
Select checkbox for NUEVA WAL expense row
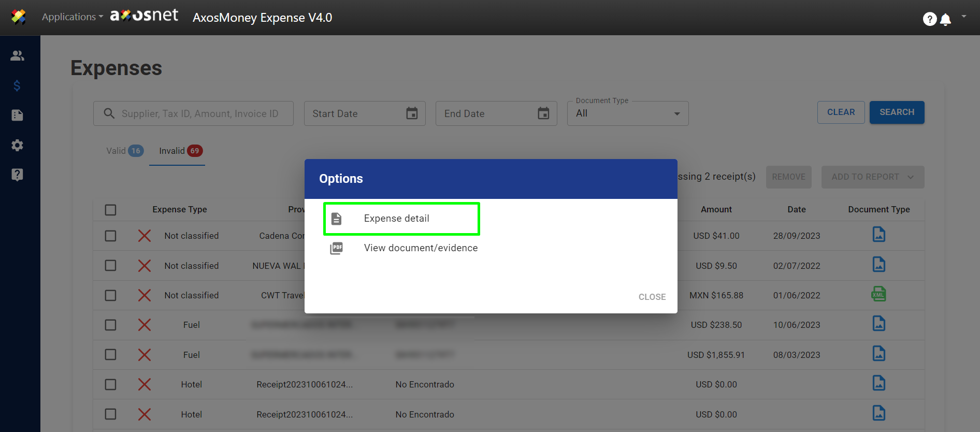tap(110, 266)
